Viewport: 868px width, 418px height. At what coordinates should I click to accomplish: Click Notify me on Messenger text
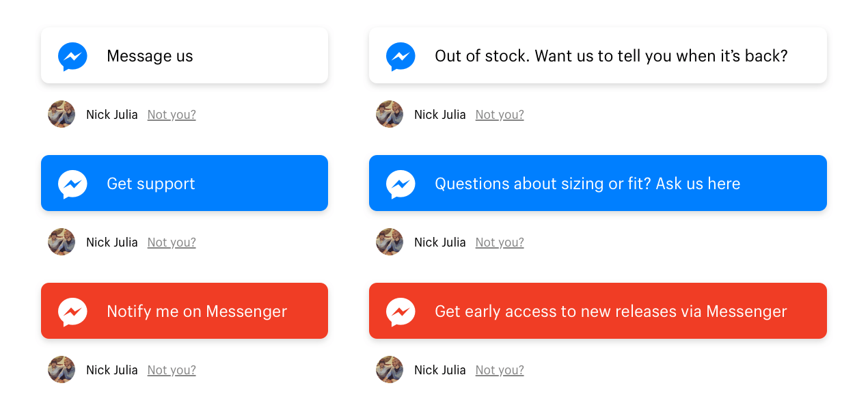point(197,311)
